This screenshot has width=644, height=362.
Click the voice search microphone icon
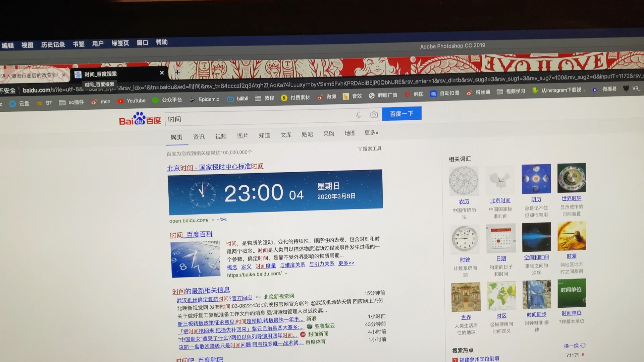(359, 115)
